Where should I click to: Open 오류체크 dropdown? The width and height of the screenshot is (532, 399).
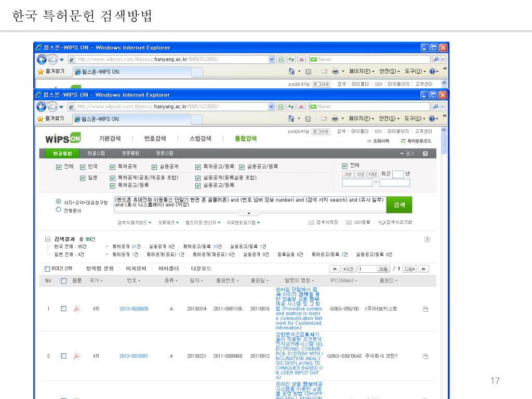point(168,222)
